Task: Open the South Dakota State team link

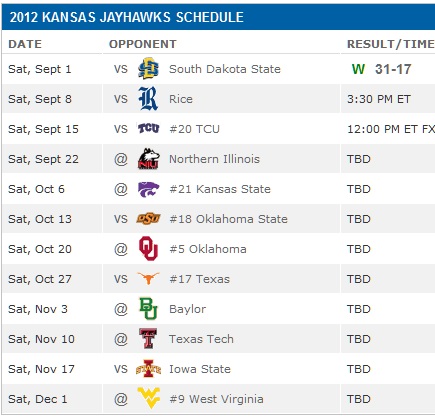Action: tap(225, 69)
